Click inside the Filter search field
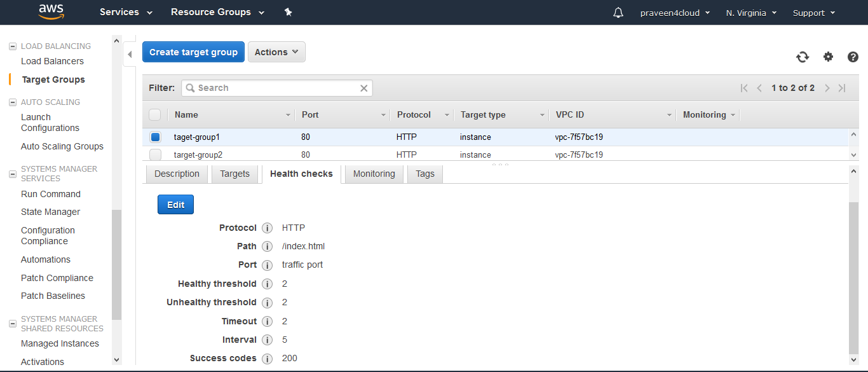 point(273,88)
